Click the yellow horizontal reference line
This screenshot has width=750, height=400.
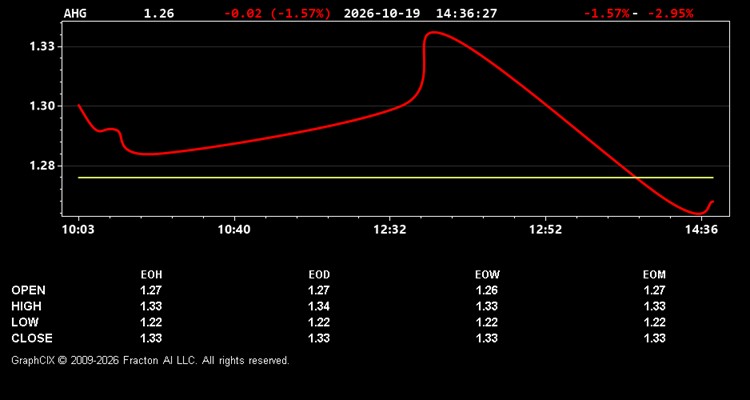click(x=396, y=178)
